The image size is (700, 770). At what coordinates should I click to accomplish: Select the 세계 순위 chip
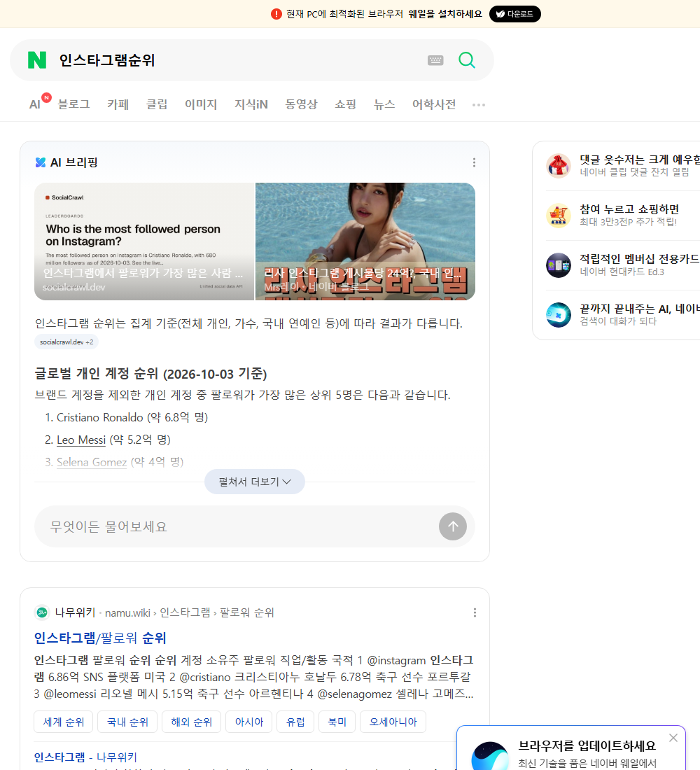64,722
